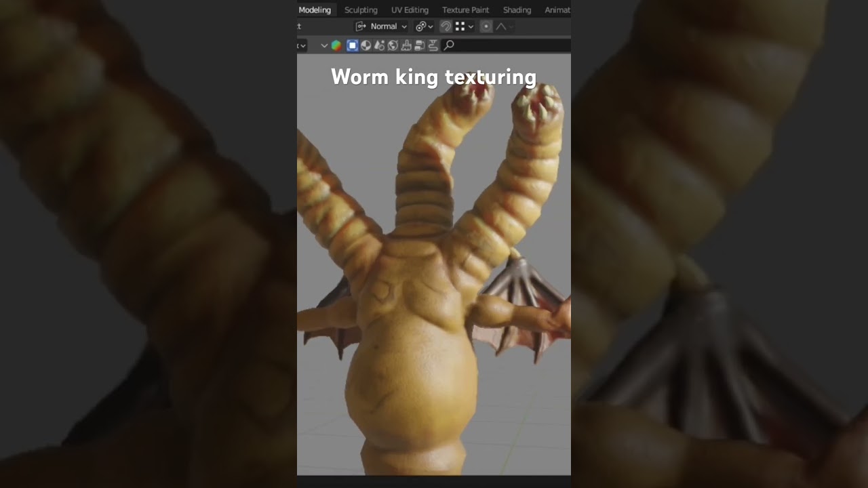Open the UV Editing workspace tab

[x=410, y=10]
